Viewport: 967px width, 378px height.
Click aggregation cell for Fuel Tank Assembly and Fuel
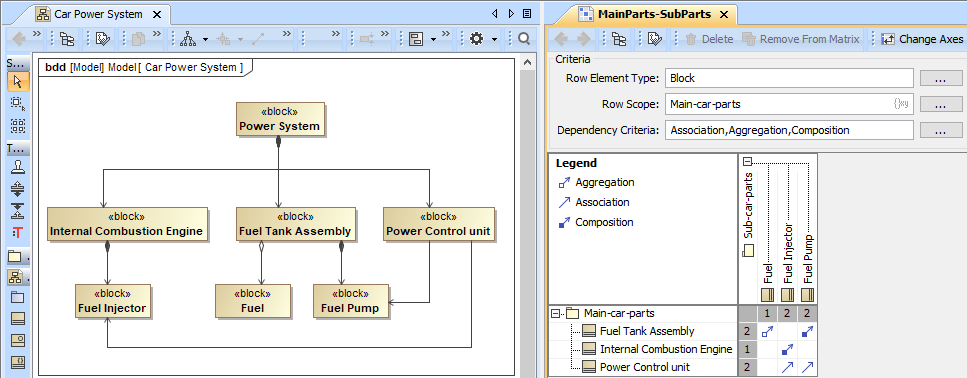767,332
